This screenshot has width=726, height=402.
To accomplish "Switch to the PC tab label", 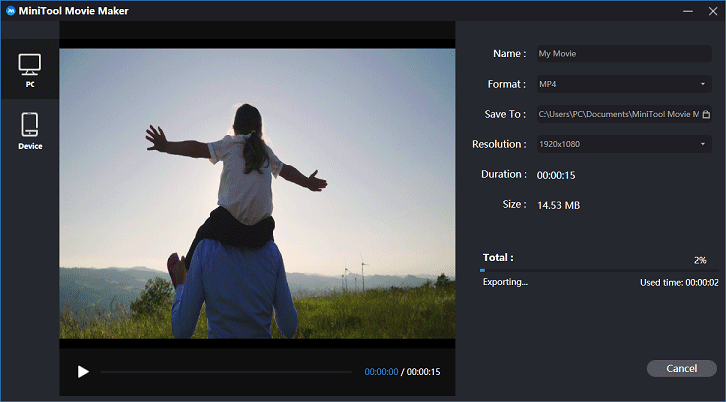I will (x=30, y=85).
